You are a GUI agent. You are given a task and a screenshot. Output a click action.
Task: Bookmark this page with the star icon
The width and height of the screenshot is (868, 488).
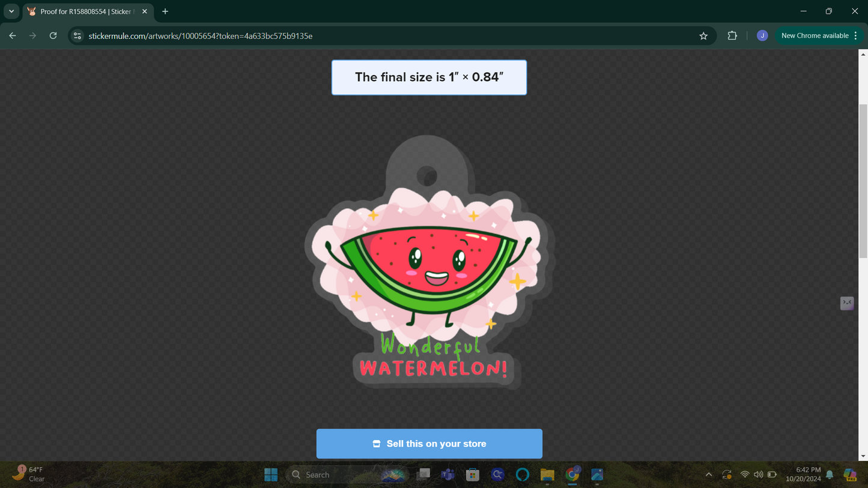pos(703,36)
